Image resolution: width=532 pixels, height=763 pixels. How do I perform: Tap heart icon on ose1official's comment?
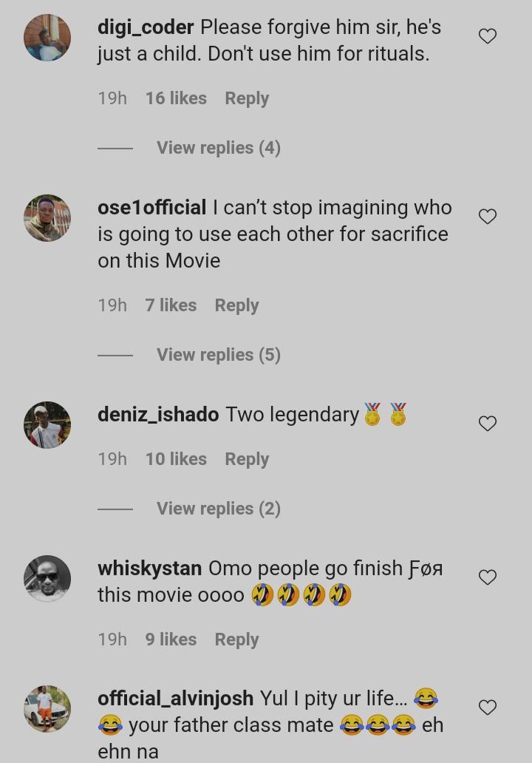click(x=488, y=217)
